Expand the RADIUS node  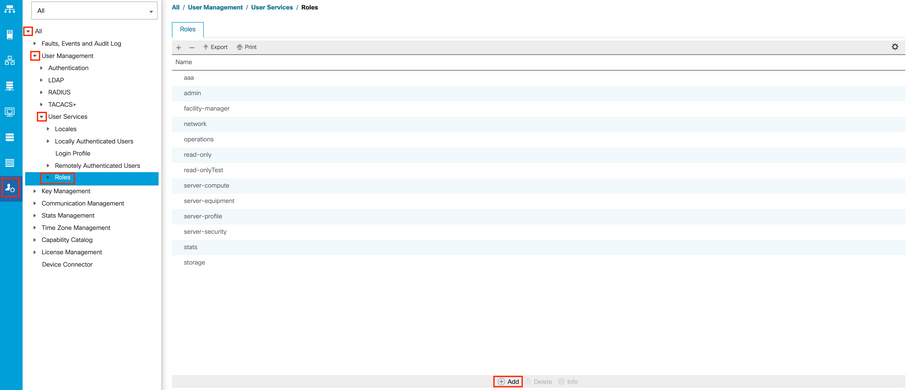pyautogui.click(x=41, y=93)
